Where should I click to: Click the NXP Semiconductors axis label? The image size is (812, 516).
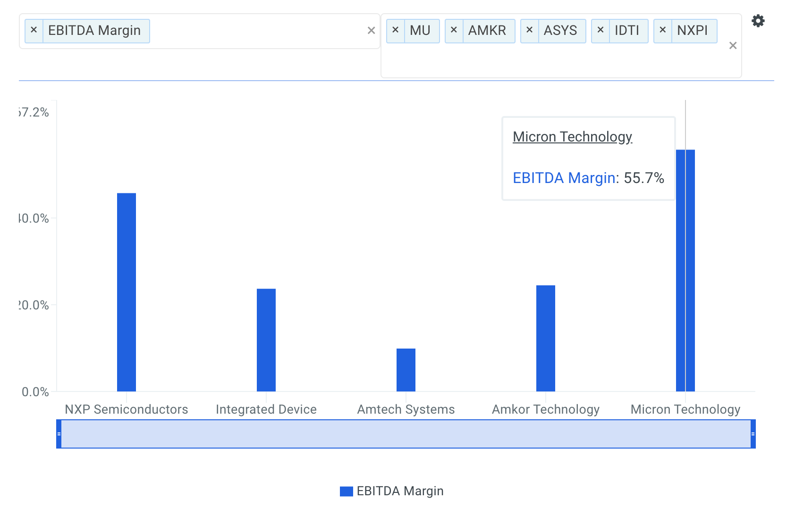pos(127,409)
